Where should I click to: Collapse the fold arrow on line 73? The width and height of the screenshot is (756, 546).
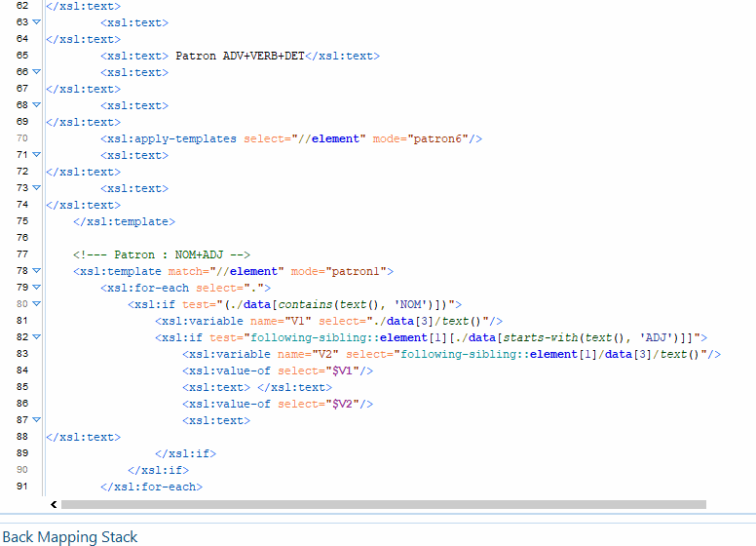point(36,188)
